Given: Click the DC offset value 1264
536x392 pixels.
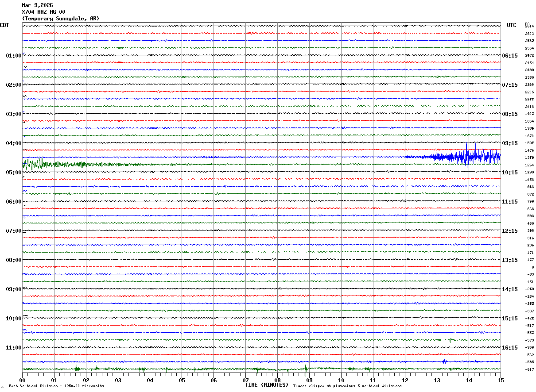Looking at the screenshot, I should coord(529,165).
